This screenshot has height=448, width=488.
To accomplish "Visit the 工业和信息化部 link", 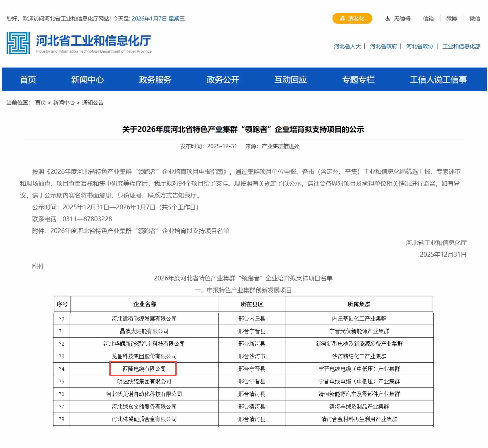I will [461, 46].
